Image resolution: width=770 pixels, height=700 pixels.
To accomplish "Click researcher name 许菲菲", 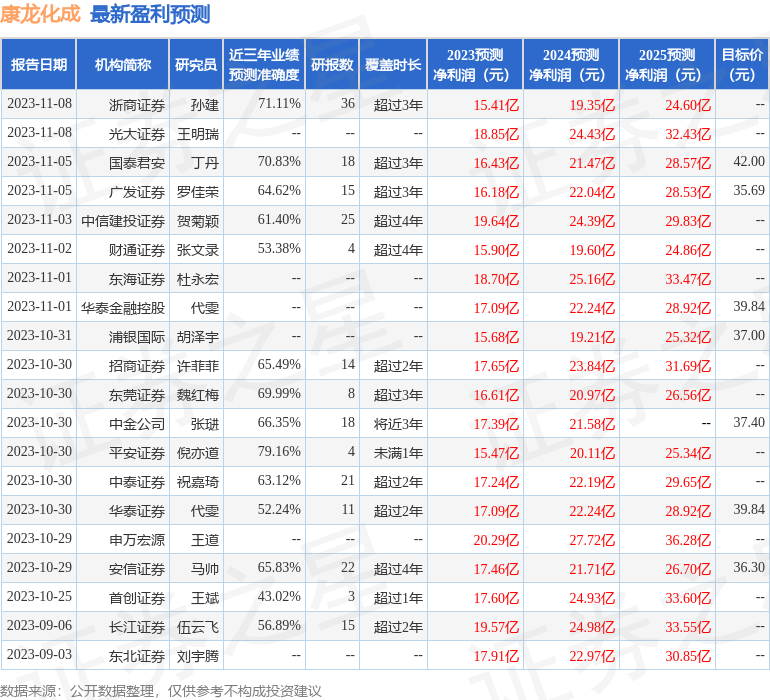I will (x=198, y=365).
